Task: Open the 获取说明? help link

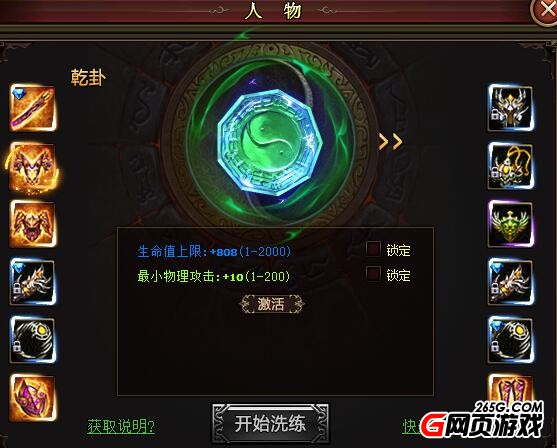Action: [121, 426]
